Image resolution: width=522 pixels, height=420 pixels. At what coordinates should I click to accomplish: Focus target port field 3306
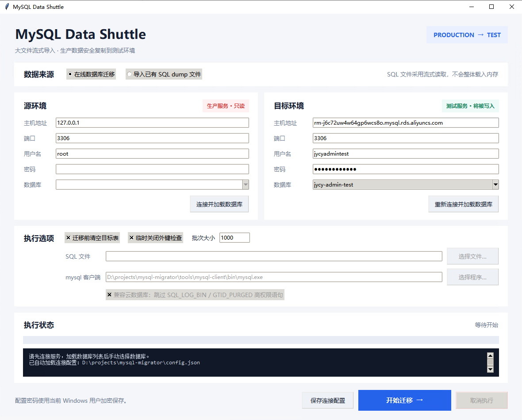(406, 138)
